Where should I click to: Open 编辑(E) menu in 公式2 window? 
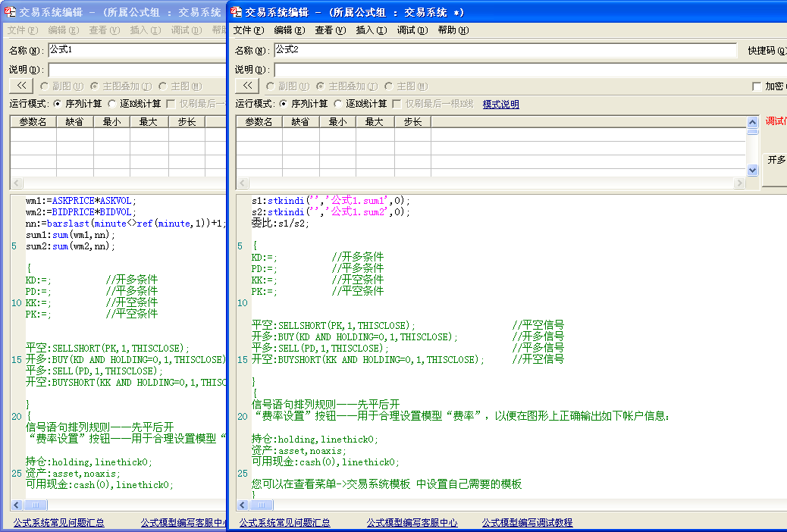(x=290, y=30)
